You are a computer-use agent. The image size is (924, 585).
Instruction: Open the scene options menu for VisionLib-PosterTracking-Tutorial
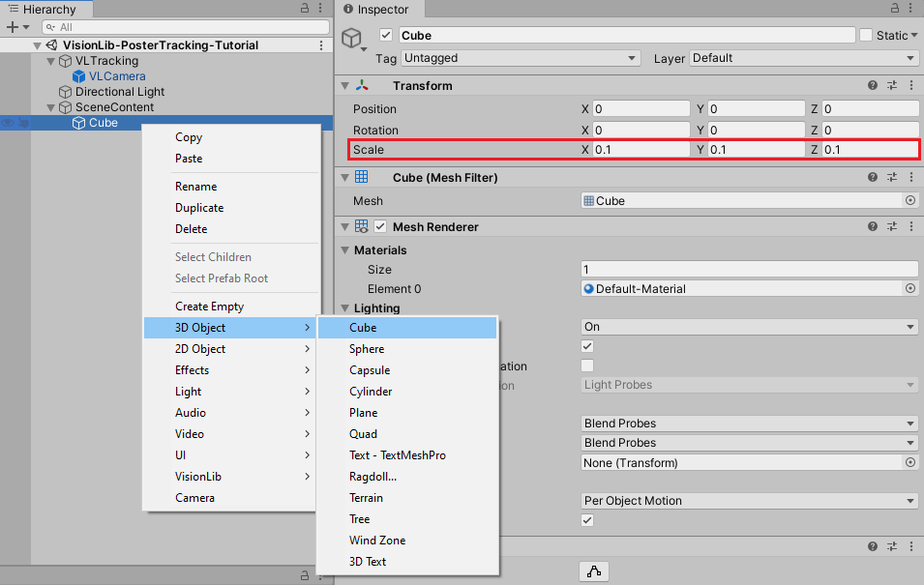[321, 45]
